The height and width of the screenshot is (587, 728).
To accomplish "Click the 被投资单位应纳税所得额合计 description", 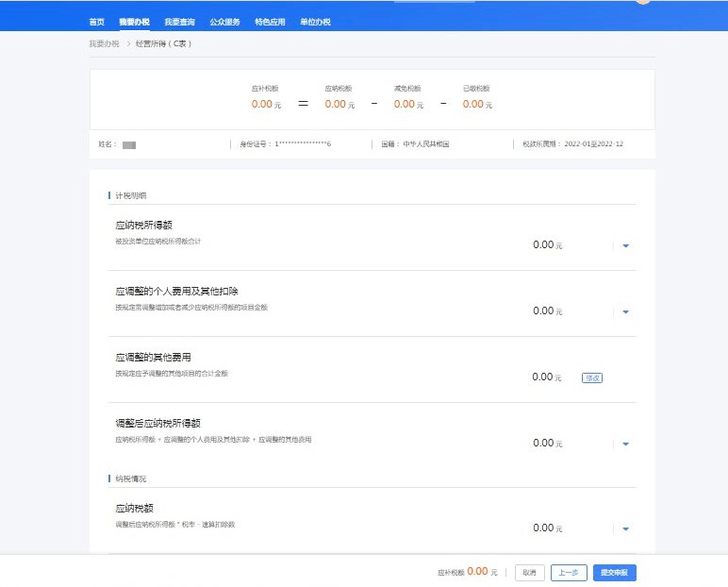I will (x=157, y=242).
